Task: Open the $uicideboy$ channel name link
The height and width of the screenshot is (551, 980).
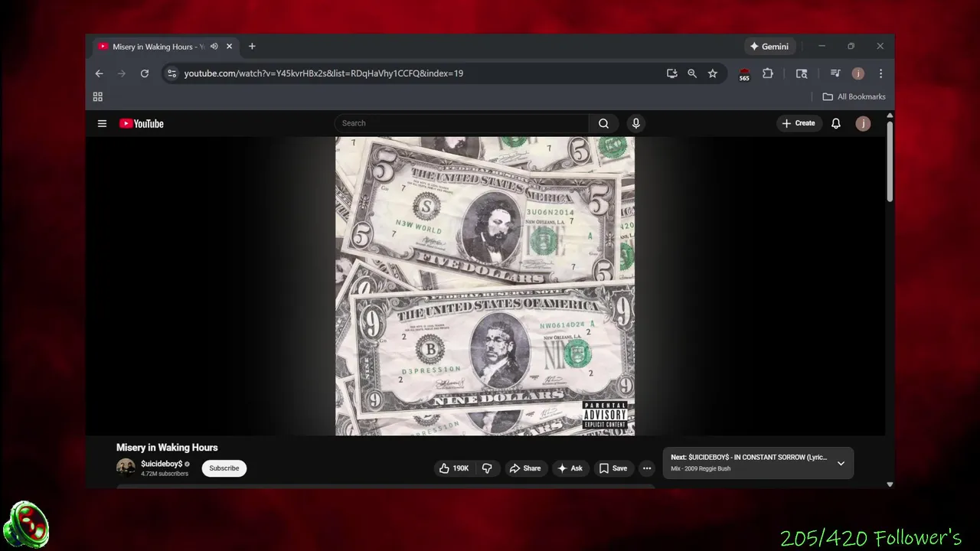Action: pyautogui.click(x=162, y=464)
